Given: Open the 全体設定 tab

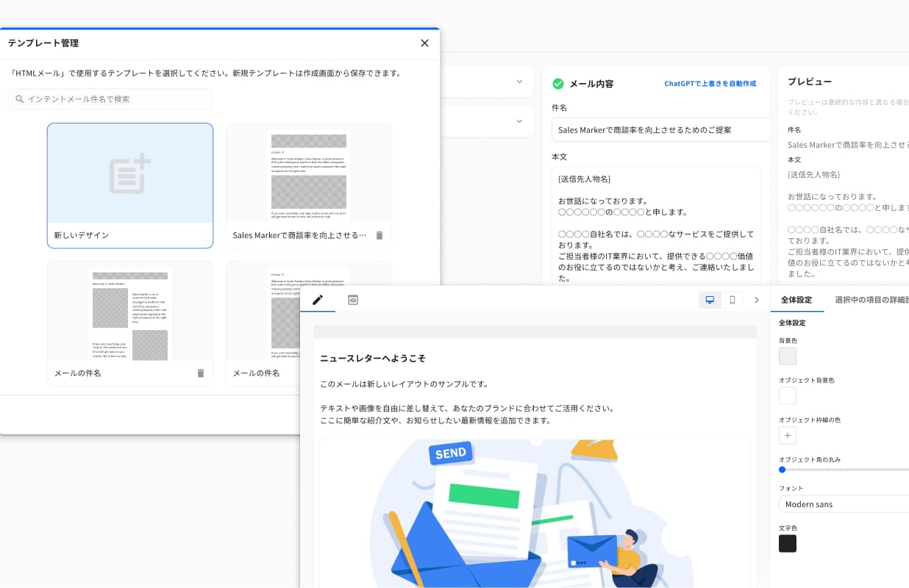Looking at the screenshot, I should [796, 300].
